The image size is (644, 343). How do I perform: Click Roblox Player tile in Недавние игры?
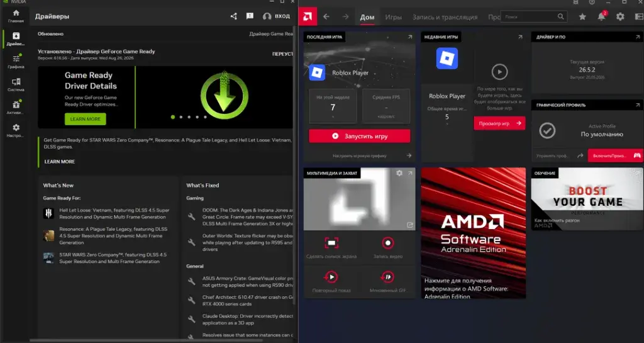[x=447, y=59]
